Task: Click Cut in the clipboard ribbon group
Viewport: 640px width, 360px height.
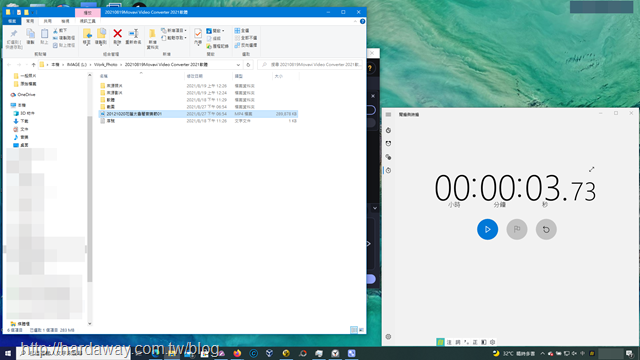Action: click(60, 31)
